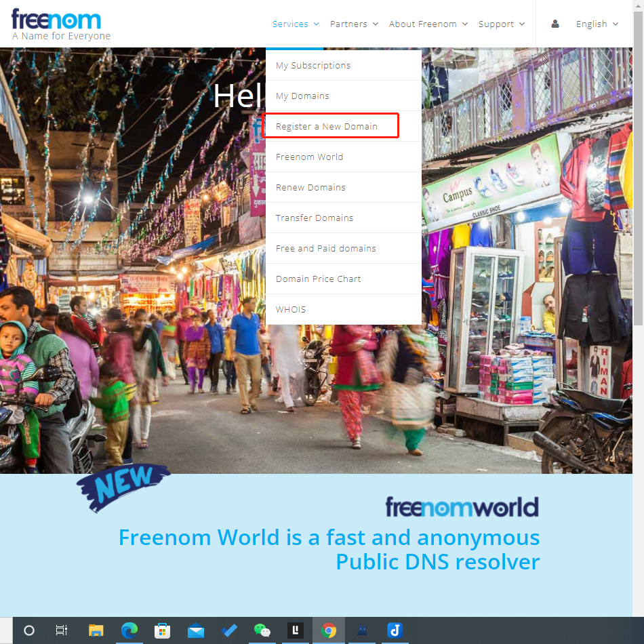Expand the Services dropdown menu

coord(296,24)
